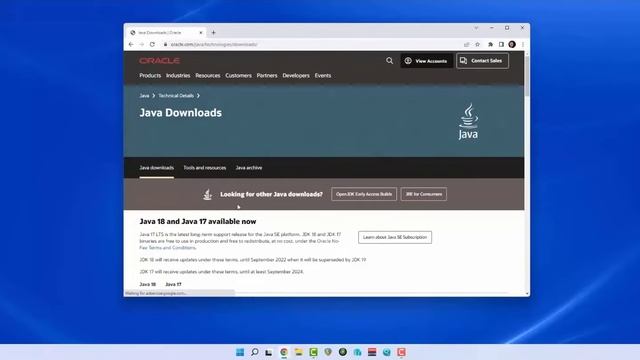Open the Chrome side panel icon
Viewport: 640px width, 360px height.
(x=501, y=44)
